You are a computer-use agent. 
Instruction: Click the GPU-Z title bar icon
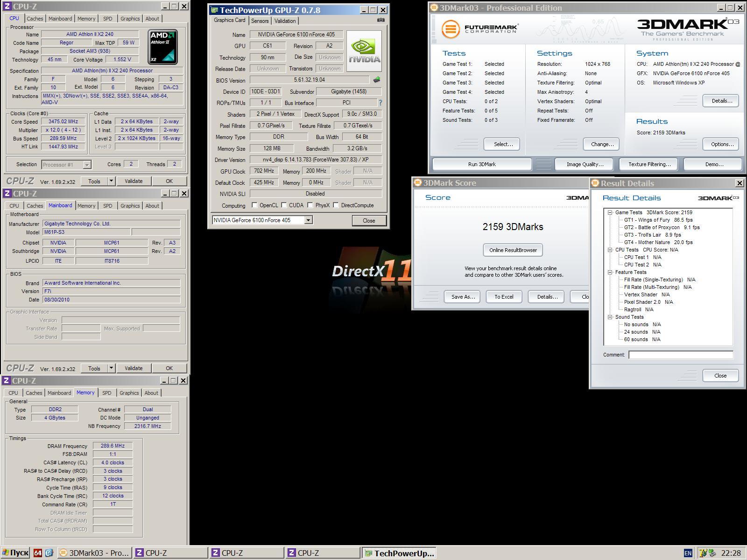pos(214,10)
